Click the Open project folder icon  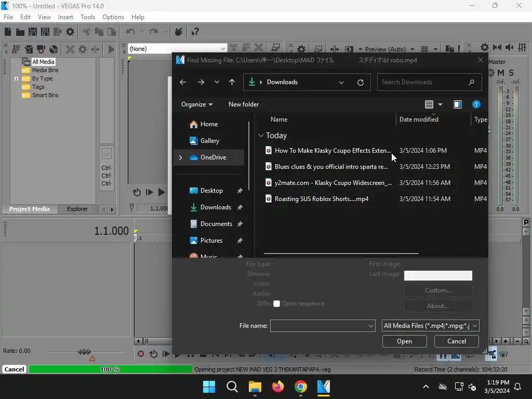pos(20,32)
